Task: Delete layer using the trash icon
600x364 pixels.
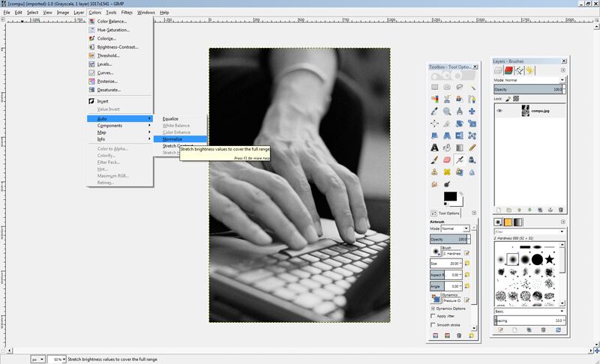Action: (x=560, y=210)
